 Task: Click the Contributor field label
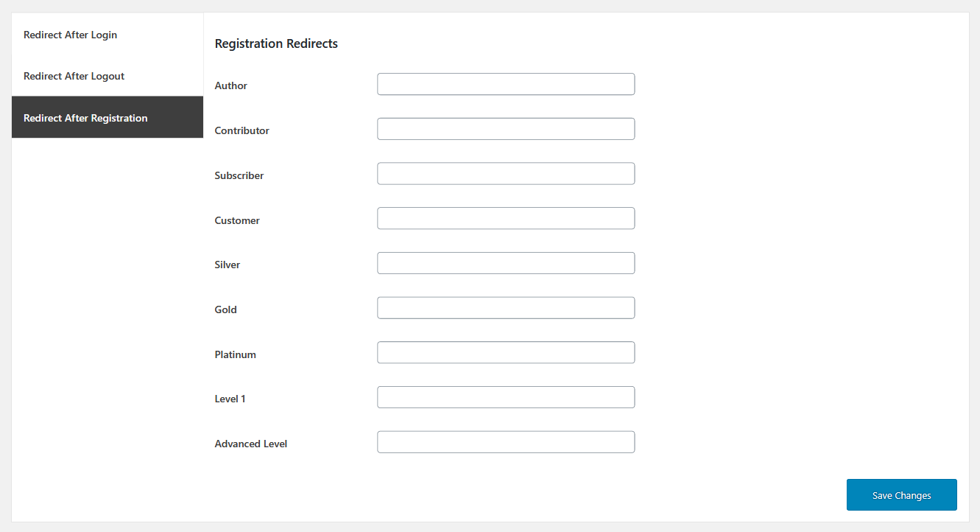(242, 131)
